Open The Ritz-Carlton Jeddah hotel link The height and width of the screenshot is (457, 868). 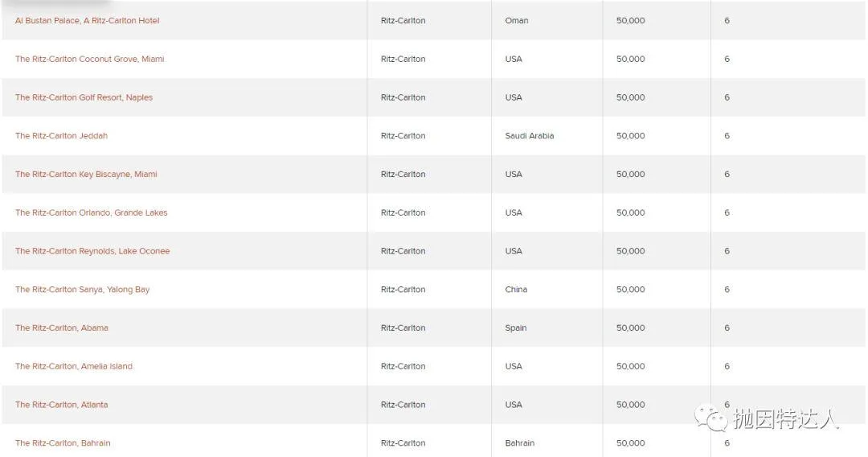click(61, 136)
